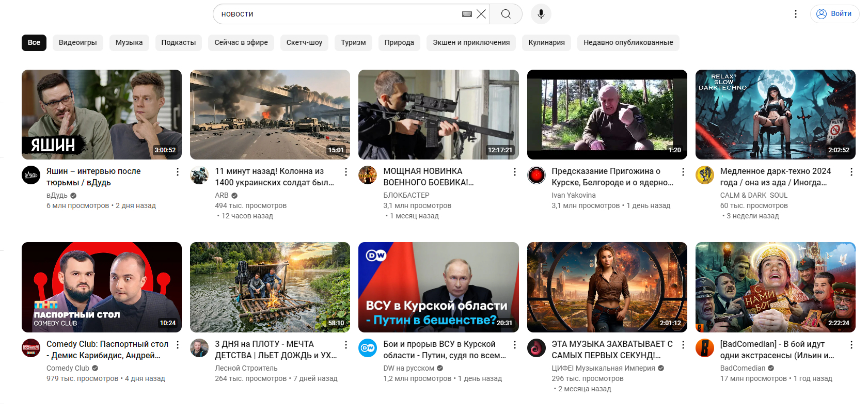Select the Музыка filter chip
This screenshot has width=868, height=414.
click(x=129, y=42)
